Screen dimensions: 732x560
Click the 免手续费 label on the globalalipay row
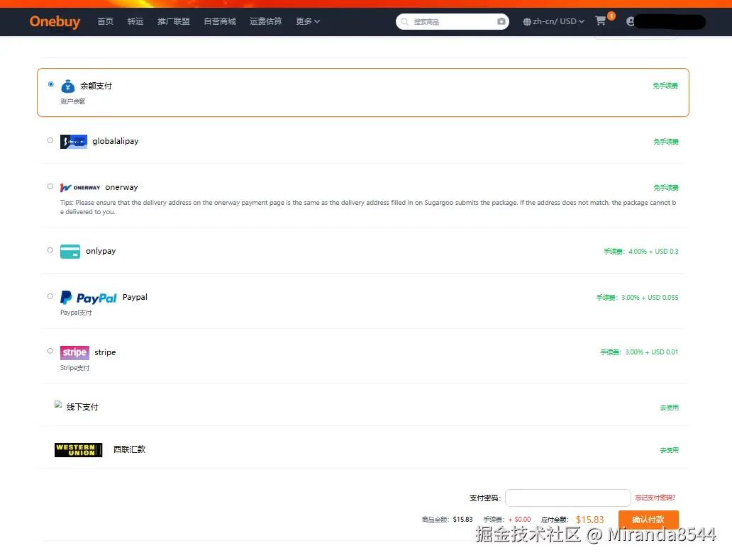coord(666,142)
